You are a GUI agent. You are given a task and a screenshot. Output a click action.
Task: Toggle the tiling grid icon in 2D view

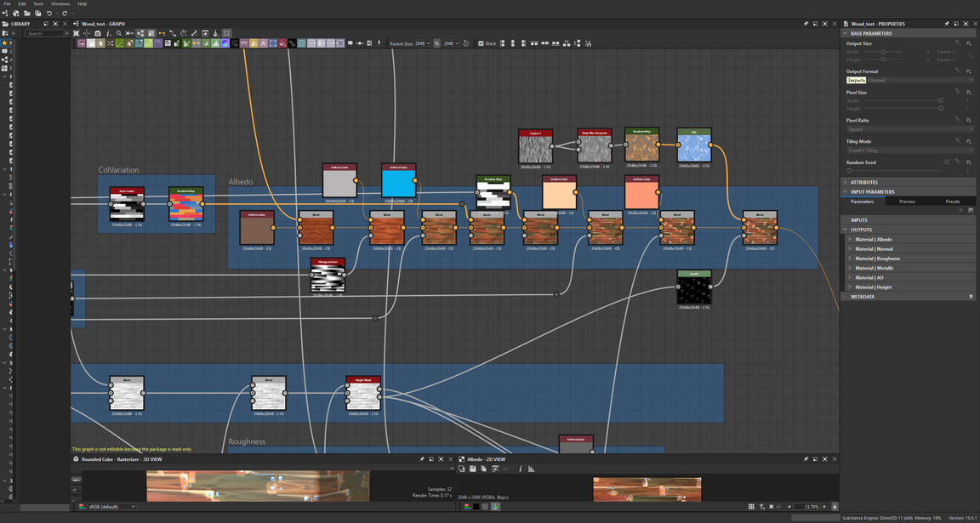click(751, 507)
